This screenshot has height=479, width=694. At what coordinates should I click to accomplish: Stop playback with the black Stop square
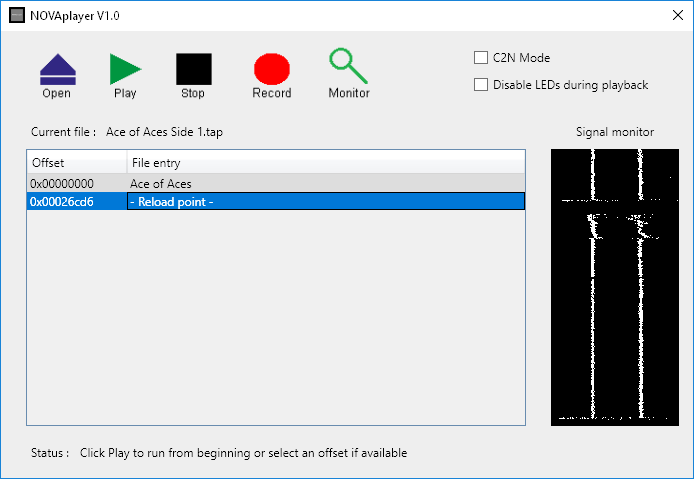coord(194,69)
